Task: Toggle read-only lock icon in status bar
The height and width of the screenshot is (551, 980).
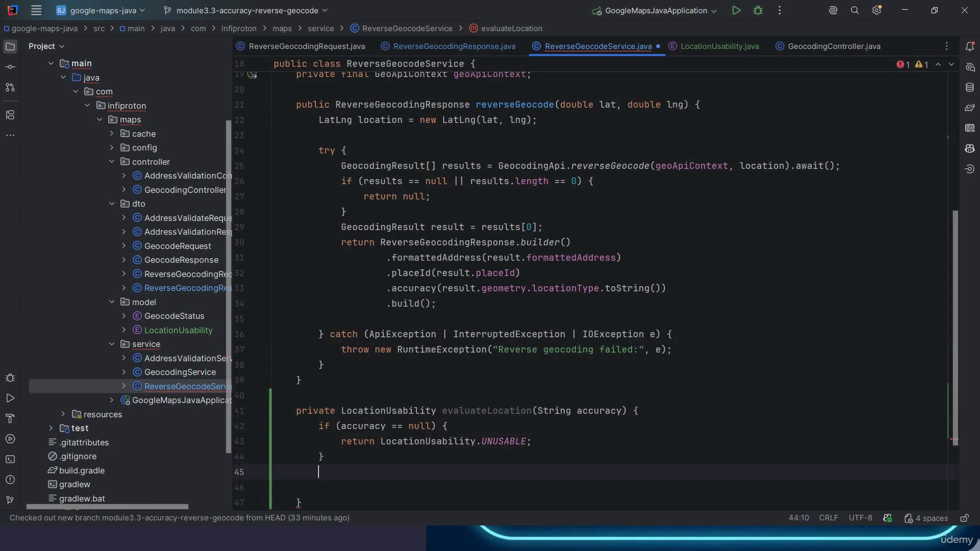Action: tap(964, 518)
